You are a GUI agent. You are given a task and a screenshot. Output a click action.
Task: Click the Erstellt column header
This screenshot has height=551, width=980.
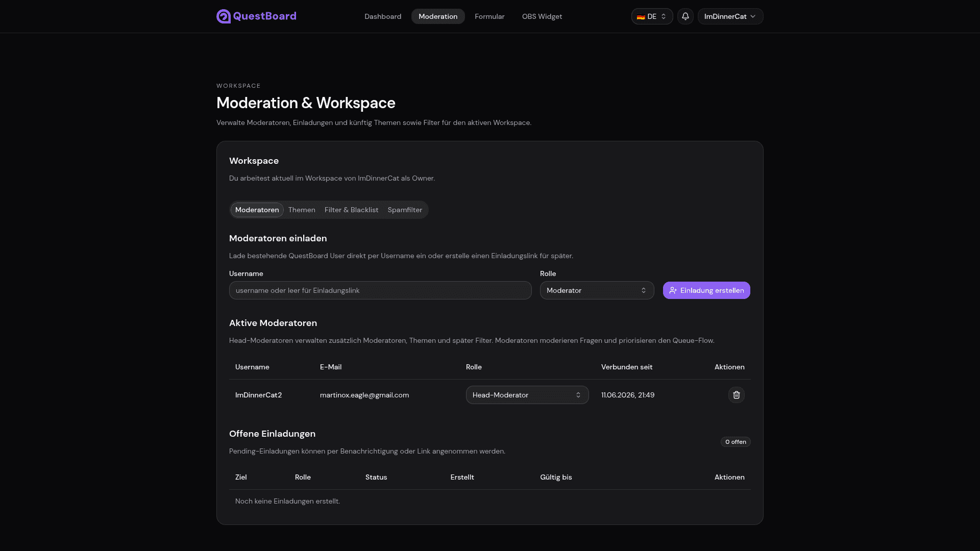[462, 477]
